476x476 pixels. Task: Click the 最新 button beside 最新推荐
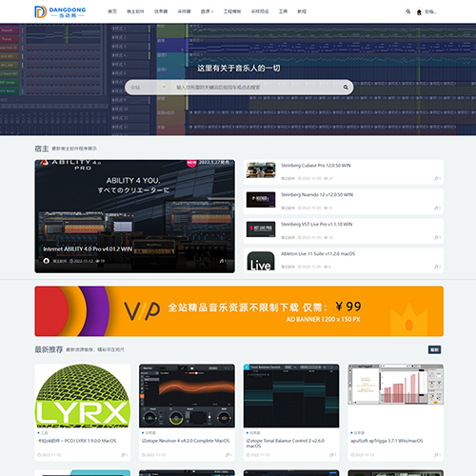point(434,349)
